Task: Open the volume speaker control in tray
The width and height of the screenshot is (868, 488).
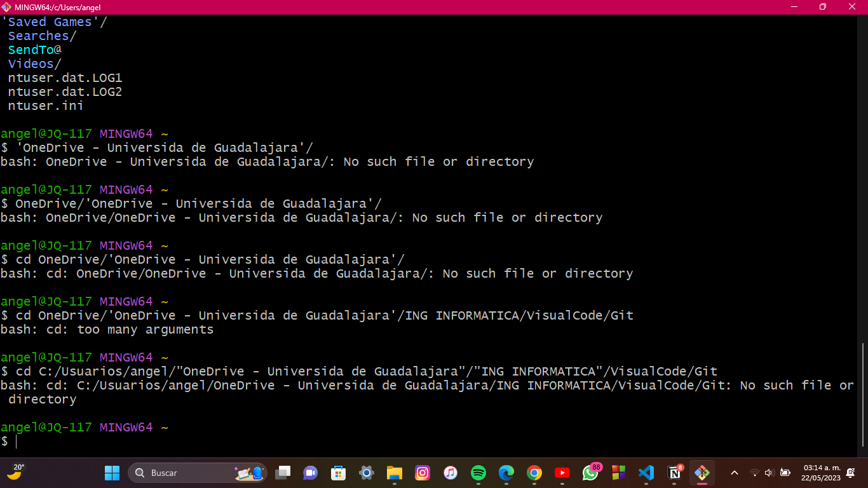Action: click(x=769, y=473)
